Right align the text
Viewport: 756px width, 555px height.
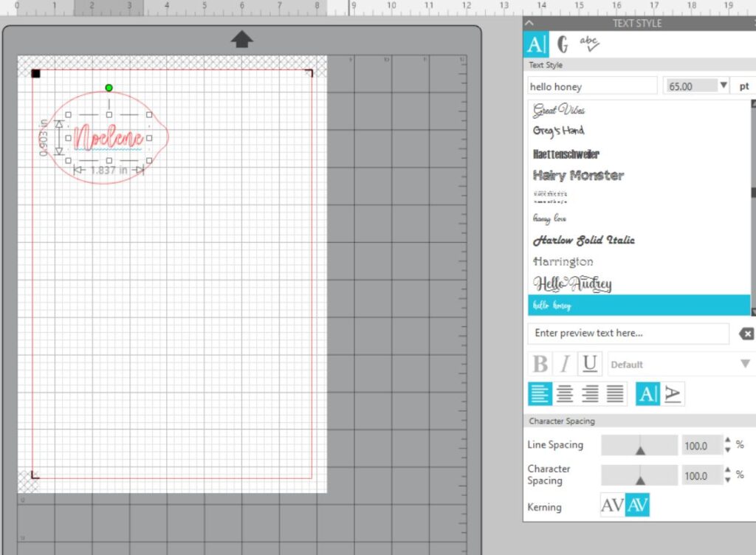(x=590, y=394)
